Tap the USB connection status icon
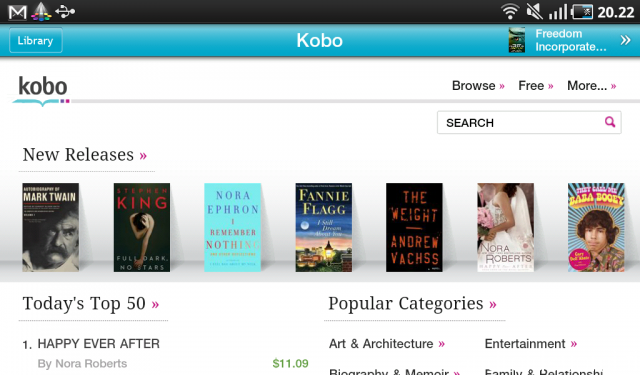Viewport: 640px width, 375px height. click(x=65, y=12)
